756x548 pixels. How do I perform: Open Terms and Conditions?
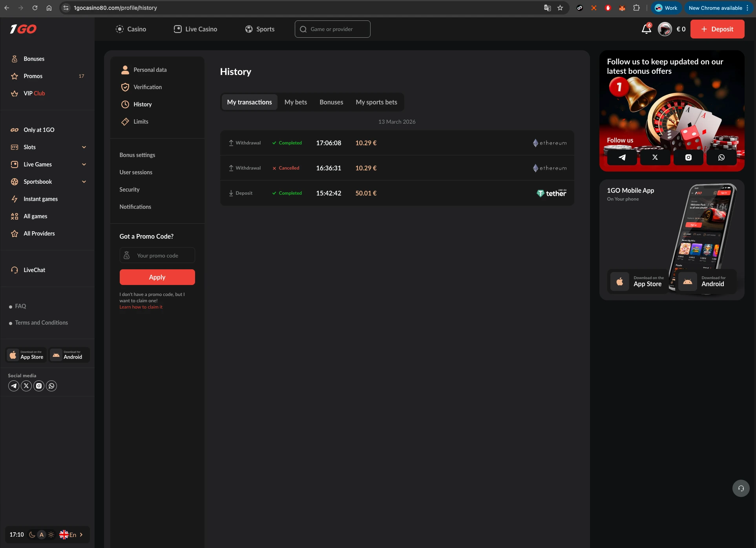tap(42, 323)
